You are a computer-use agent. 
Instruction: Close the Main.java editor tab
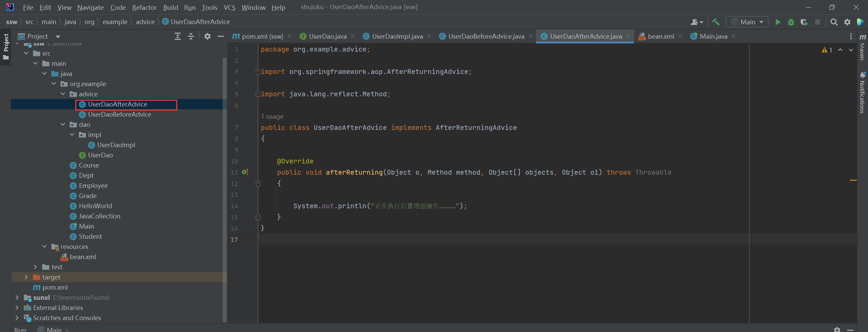point(733,36)
